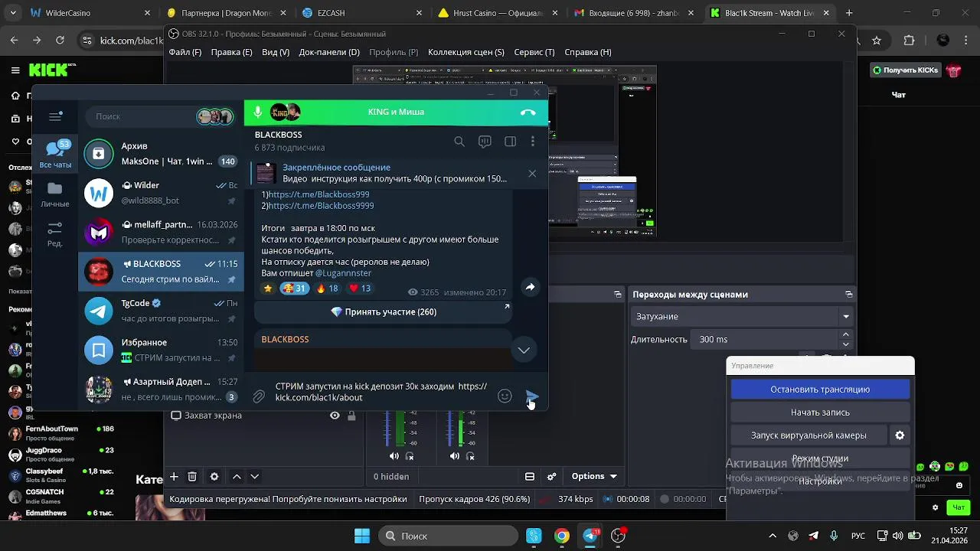Send the Telegram message with the paper plane
Viewport: 980px width, 551px height.
(x=532, y=396)
